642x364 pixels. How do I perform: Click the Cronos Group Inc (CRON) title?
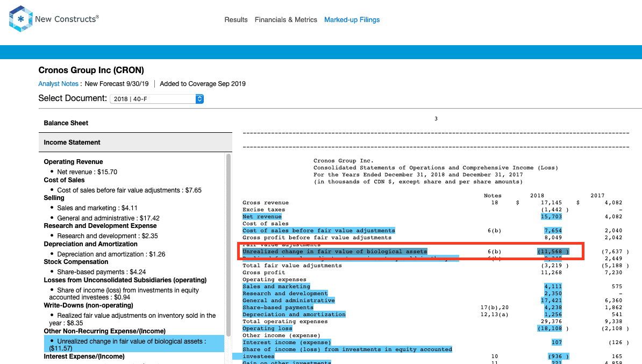tap(91, 70)
